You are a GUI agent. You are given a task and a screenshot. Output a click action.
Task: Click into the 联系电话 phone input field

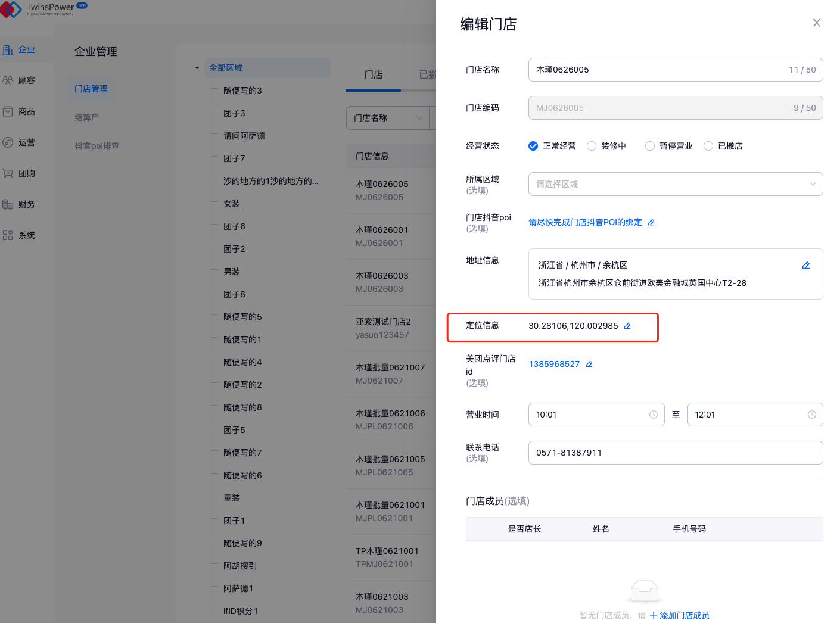point(675,453)
